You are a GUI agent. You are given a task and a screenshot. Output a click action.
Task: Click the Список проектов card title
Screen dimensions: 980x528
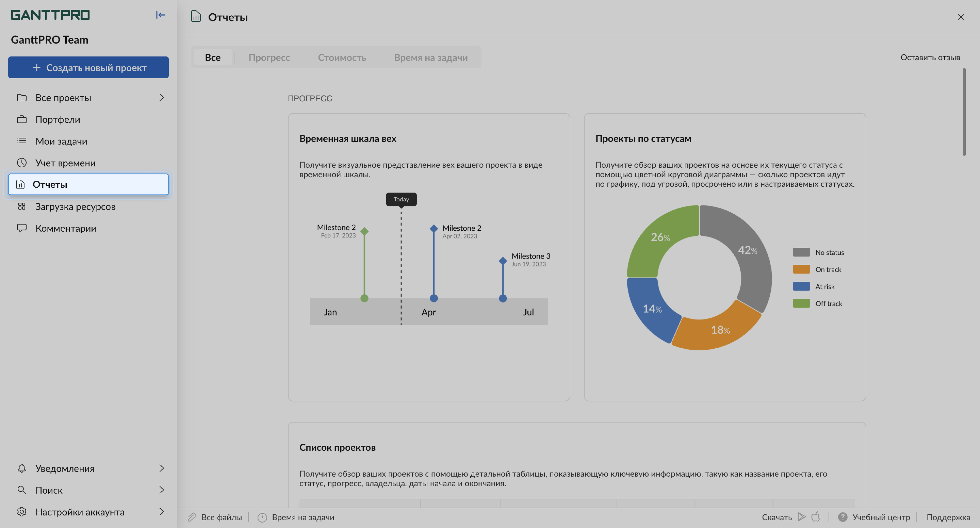pos(337,448)
